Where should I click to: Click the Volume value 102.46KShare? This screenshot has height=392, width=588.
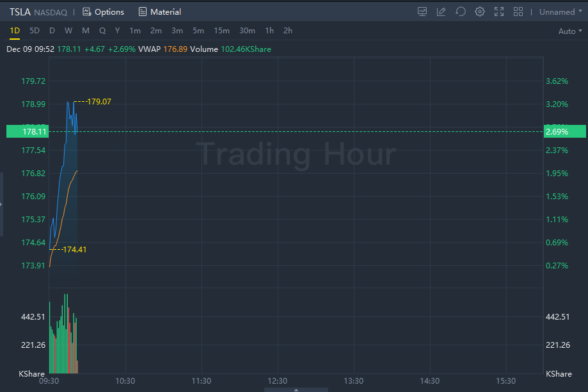[x=246, y=49]
